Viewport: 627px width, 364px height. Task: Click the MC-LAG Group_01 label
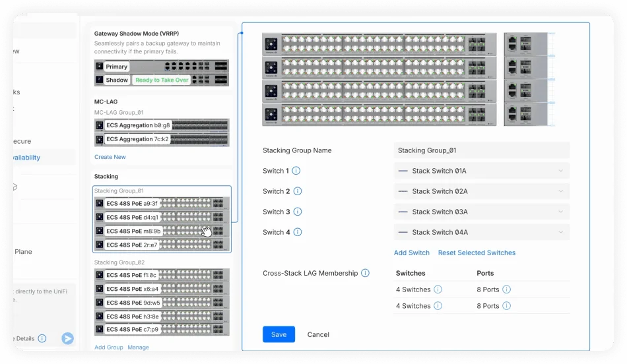click(x=119, y=113)
